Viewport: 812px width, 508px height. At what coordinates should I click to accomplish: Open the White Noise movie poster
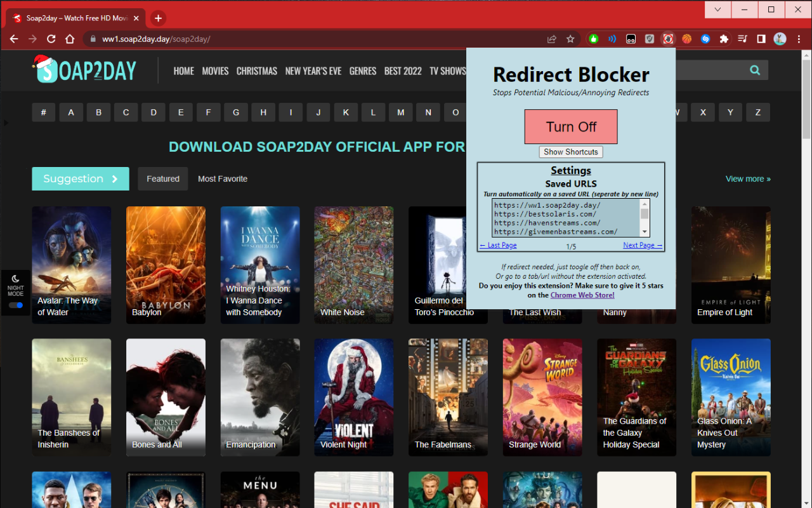click(x=354, y=265)
